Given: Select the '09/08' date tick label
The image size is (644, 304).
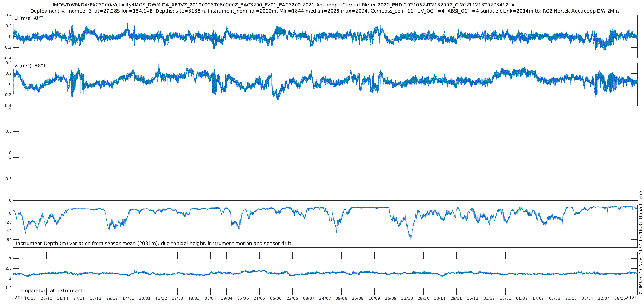Looking at the screenshot, I should coord(341,298).
